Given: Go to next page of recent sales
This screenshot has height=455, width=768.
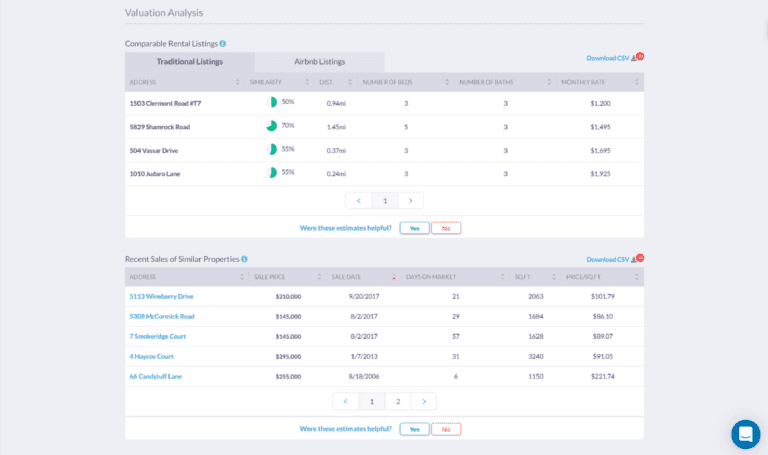Looking at the screenshot, I should pos(424,401).
